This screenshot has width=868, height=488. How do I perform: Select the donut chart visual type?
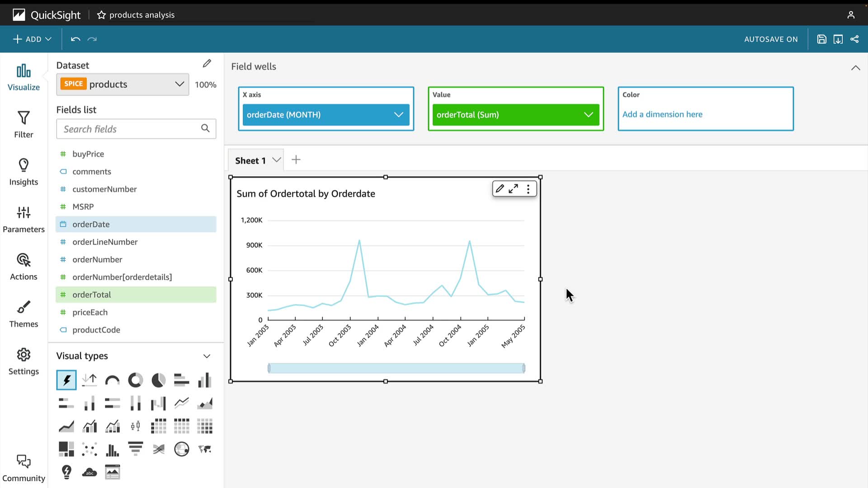tap(135, 380)
